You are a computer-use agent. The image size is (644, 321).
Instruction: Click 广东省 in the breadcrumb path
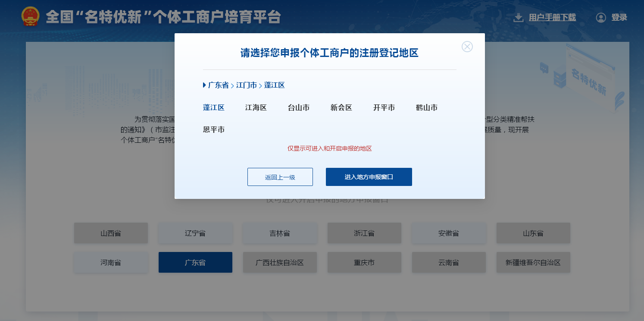tap(219, 85)
